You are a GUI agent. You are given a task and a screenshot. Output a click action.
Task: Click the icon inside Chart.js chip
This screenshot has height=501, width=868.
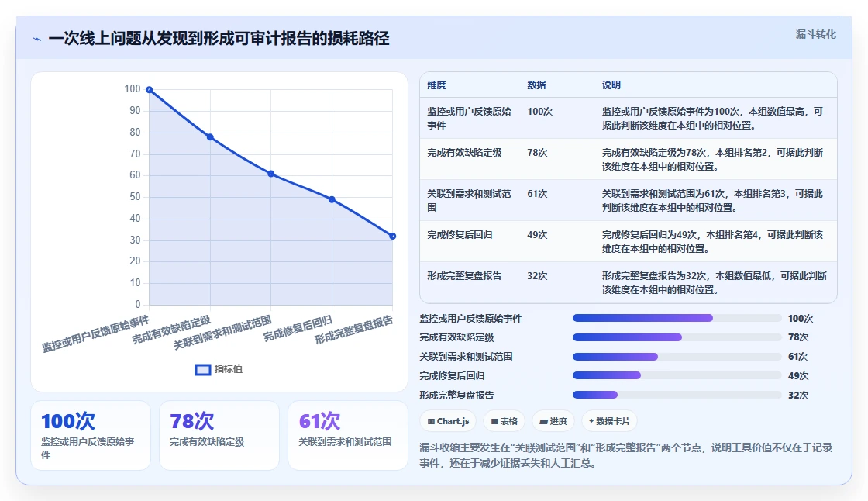(431, 422)
